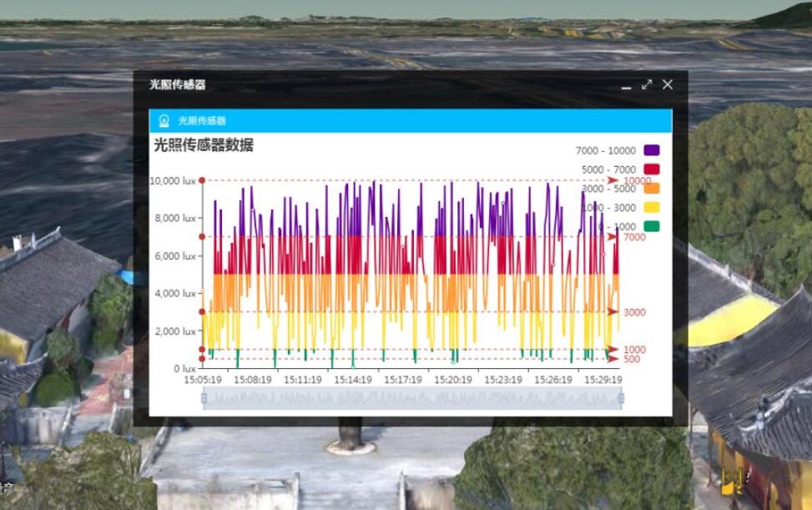812x510 pixels.
Task: Click the "6,000 lux" y-axis label
Action: point(175,255)
